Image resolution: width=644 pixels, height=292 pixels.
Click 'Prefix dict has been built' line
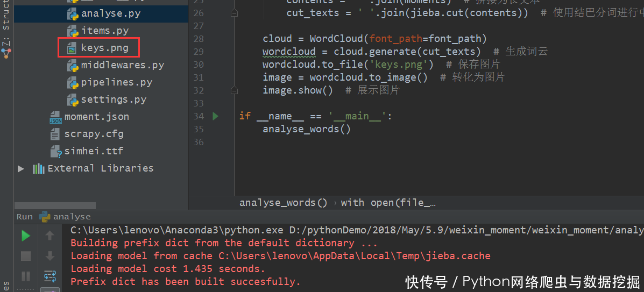(x=186, y=282)
